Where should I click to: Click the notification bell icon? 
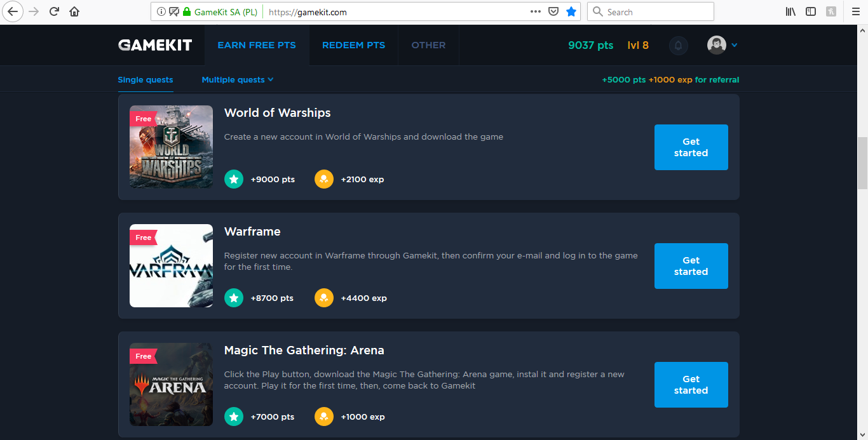pos(679,46)
